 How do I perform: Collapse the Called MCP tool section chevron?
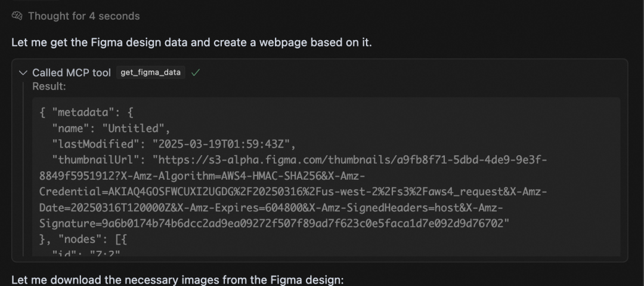[23, 73]
